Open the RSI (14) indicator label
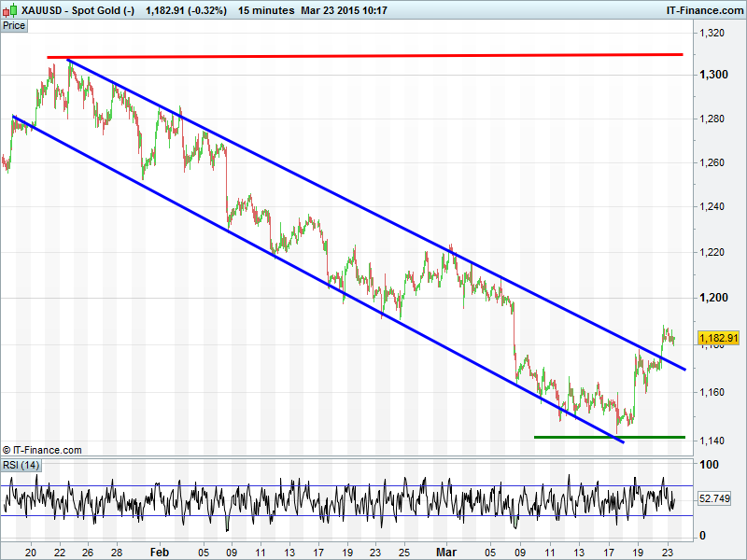This screenshot has height=560, width=747. click(21, 465)
